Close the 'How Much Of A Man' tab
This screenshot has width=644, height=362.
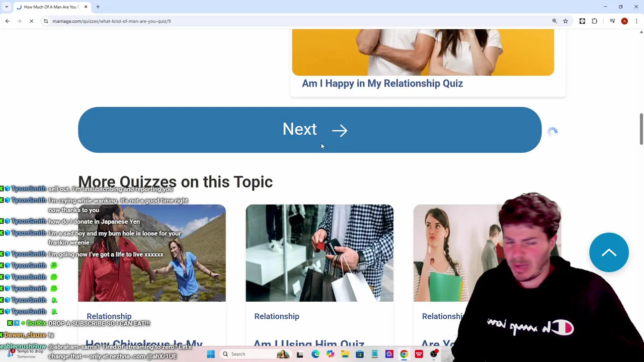pyautogui.click(x=86, y=7)
